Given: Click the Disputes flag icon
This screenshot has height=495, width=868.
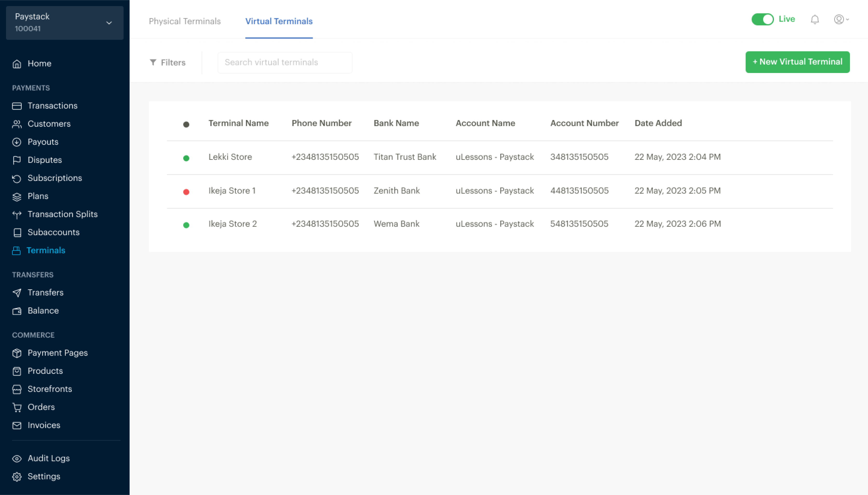Looking at the screenshot, I should pos(17,160).
